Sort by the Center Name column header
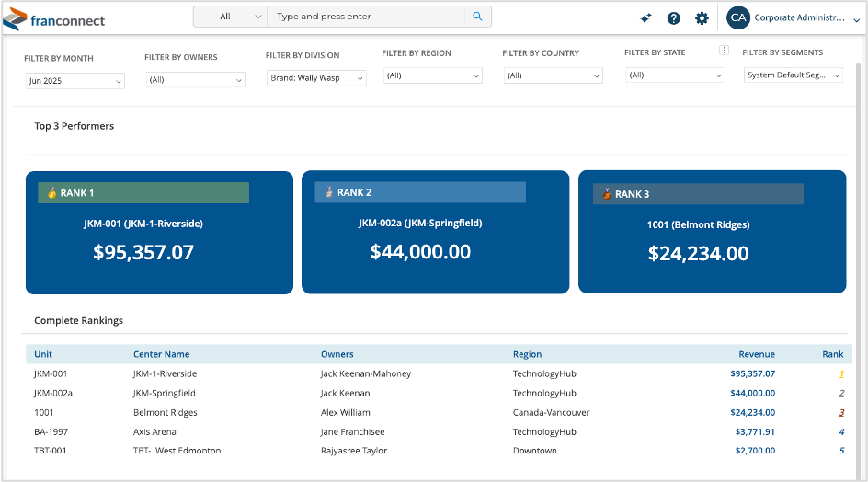This screenshot has height=482, width=868. pos(161,354)
